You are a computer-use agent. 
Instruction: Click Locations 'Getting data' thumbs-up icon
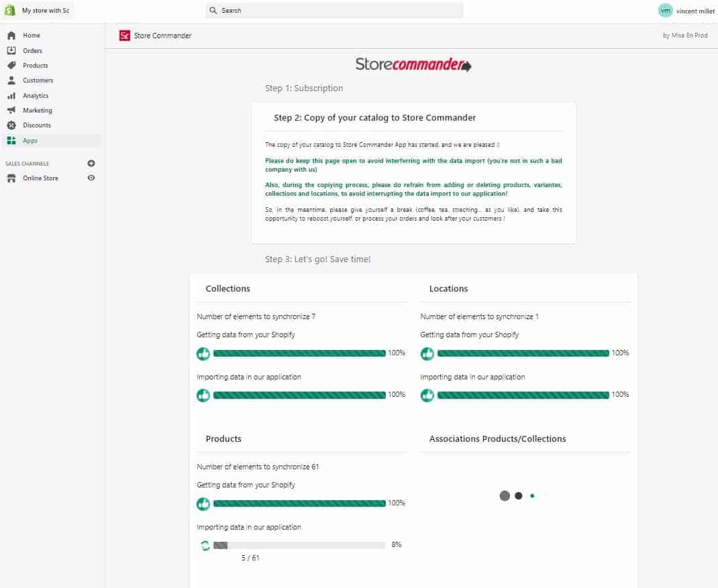point(427,353)
